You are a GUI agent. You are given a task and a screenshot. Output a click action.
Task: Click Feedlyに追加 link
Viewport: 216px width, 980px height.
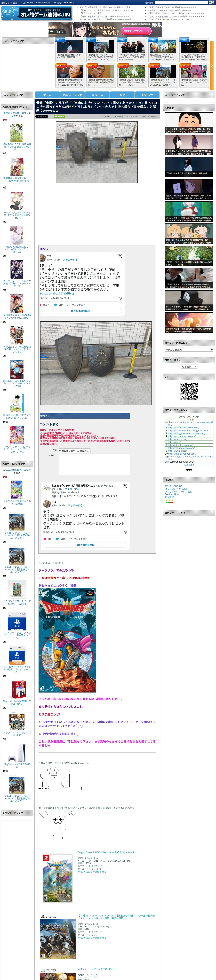[x=171, y=494]
